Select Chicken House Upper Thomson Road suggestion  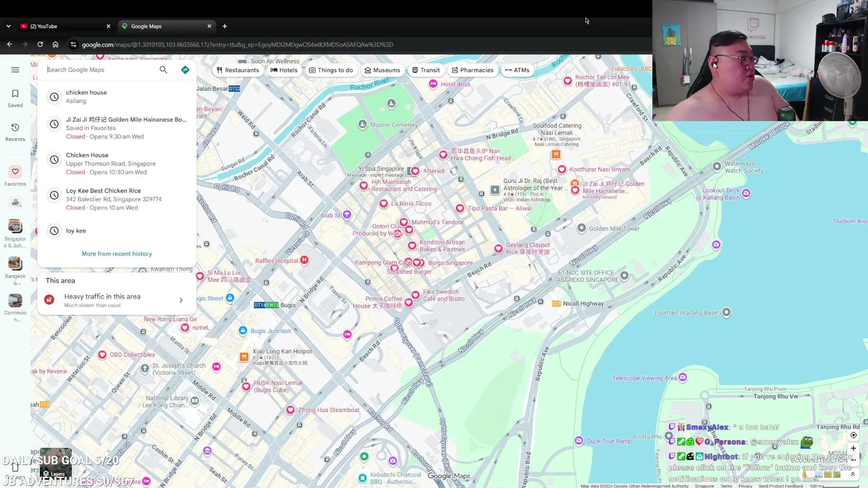pos(117,163)
